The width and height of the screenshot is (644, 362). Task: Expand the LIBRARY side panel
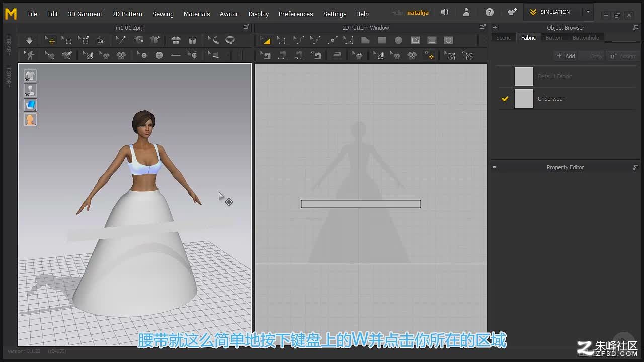[x=8, y=45]
